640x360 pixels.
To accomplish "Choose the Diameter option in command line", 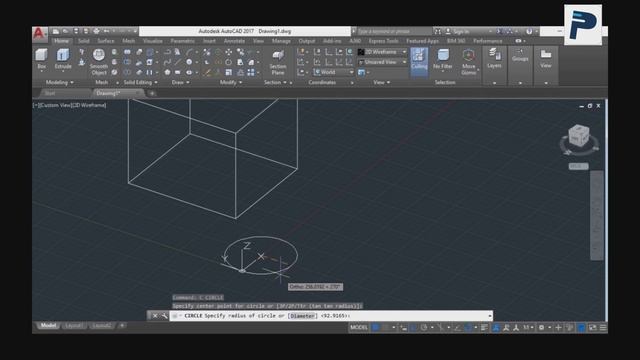I will pos(302,316).
